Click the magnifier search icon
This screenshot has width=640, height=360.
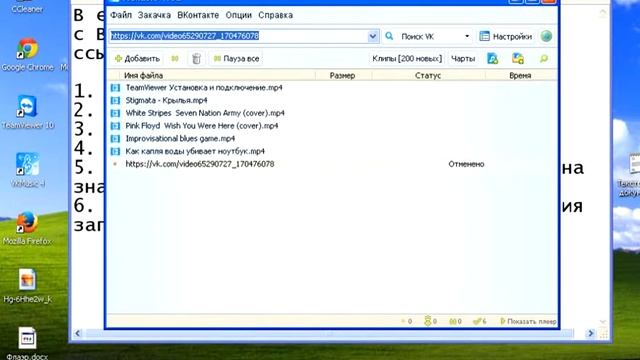(389, 36)
